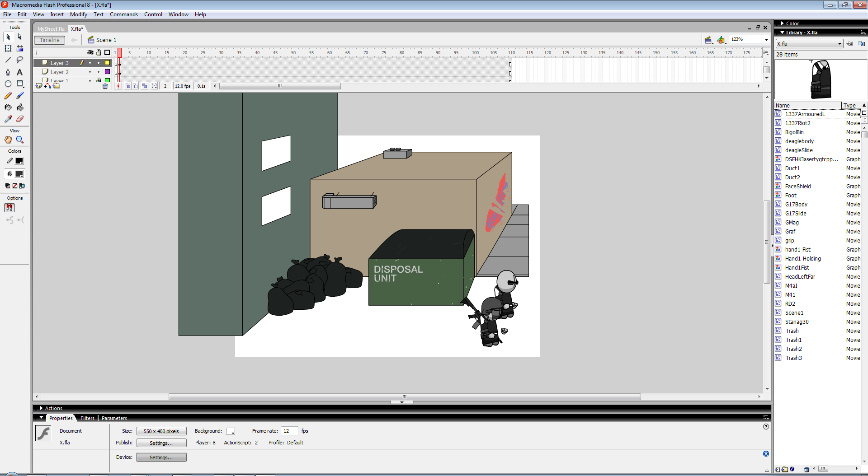This screenshot has height=476, width=868.
Task: Expand the Color panel
Action: tap(782, 23)
